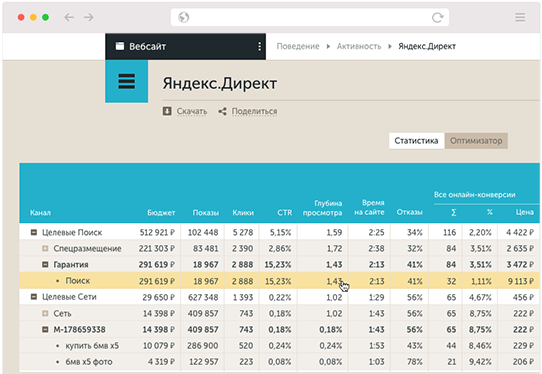Sort by the Цена column header

[525, 212]
